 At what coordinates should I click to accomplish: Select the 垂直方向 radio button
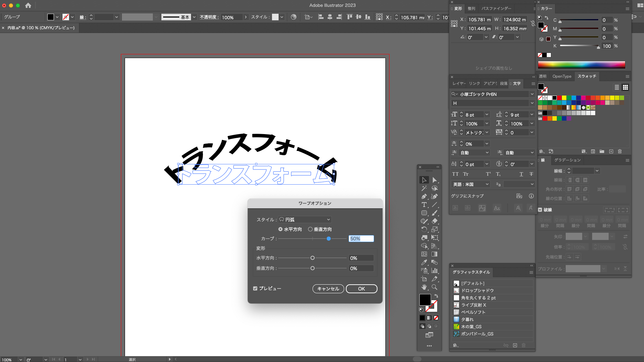coord(310,229)
